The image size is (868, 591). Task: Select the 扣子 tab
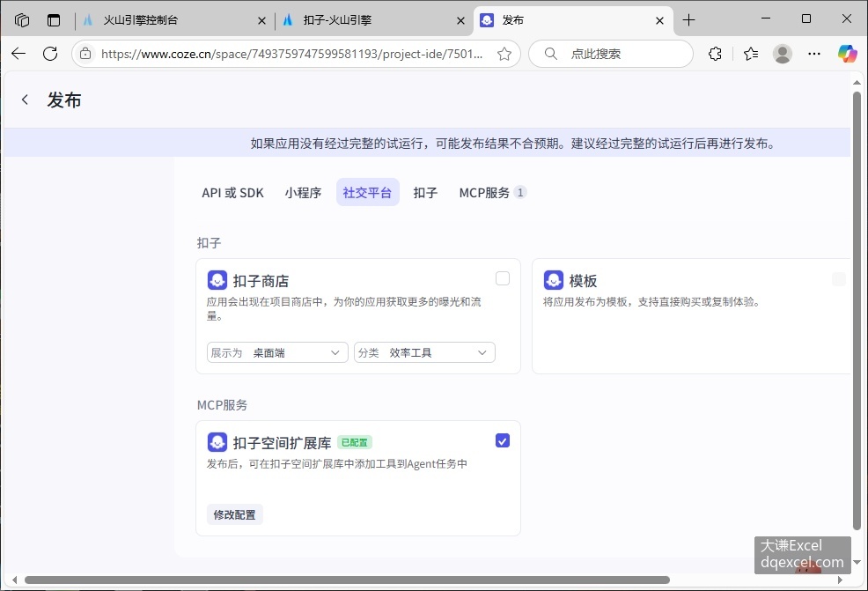point(425,192)
